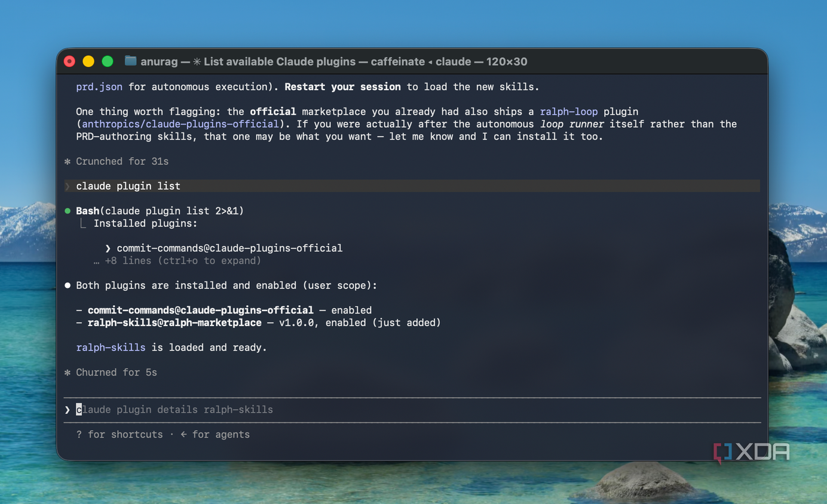Screen dimensions: 827x504
Task: Click the asterisk beside 'Churned for 5s'
Action: click(x=68, y=373)
